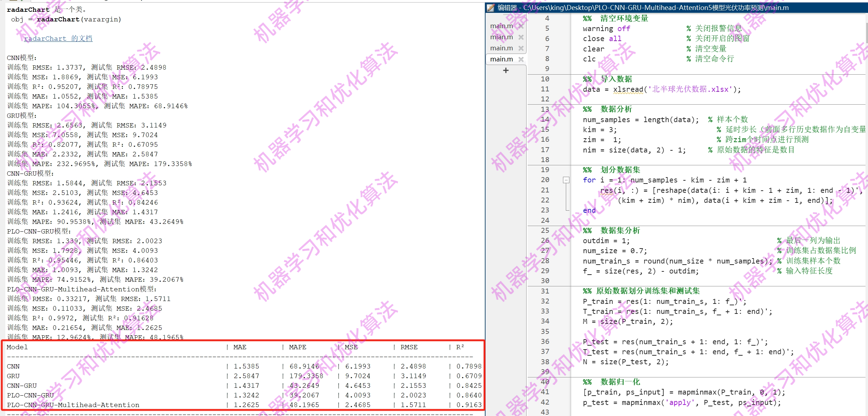This screenshot has width=868, height=416.
Task: Close the topmost main.m tab
Action: click(x=521, y=26)
